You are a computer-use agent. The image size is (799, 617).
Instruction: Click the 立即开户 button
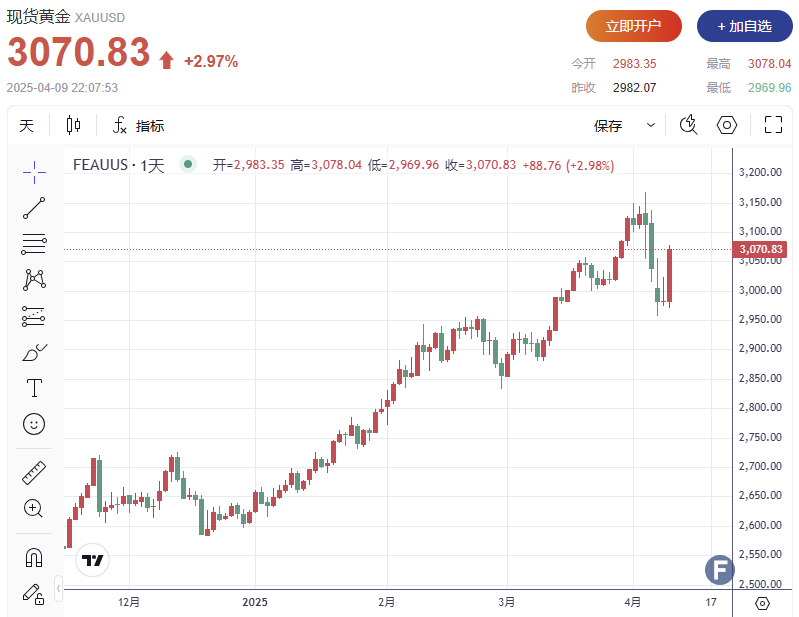pos(634,26)
